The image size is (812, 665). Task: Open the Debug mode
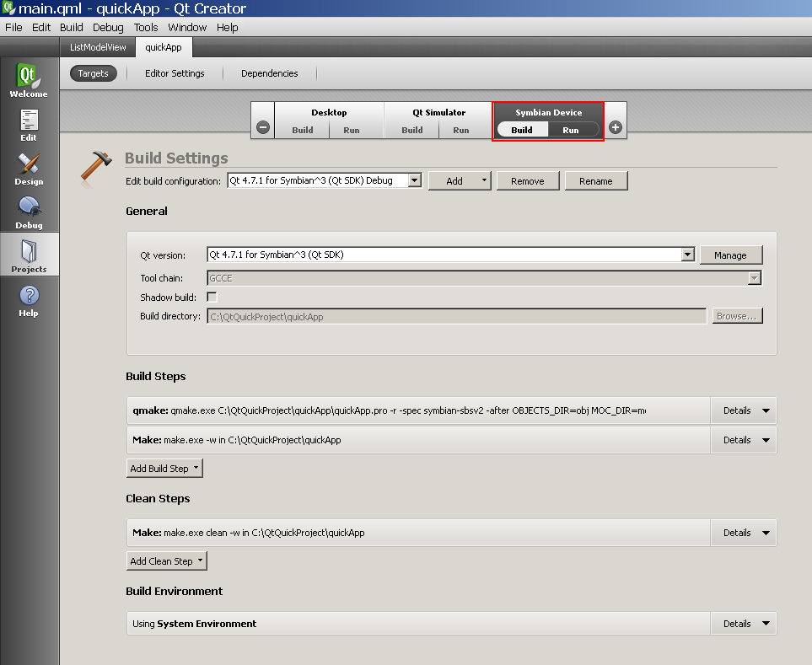click(29, 212)
